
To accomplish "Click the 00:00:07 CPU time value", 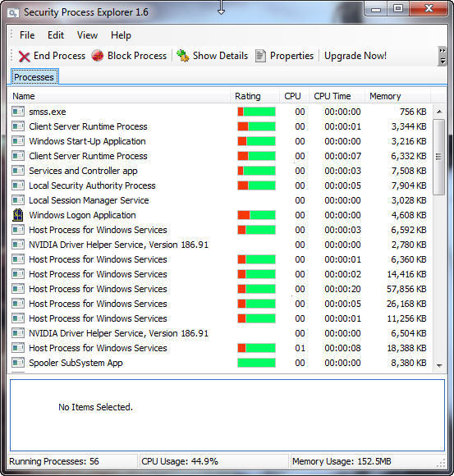I will tap(342, 156).
